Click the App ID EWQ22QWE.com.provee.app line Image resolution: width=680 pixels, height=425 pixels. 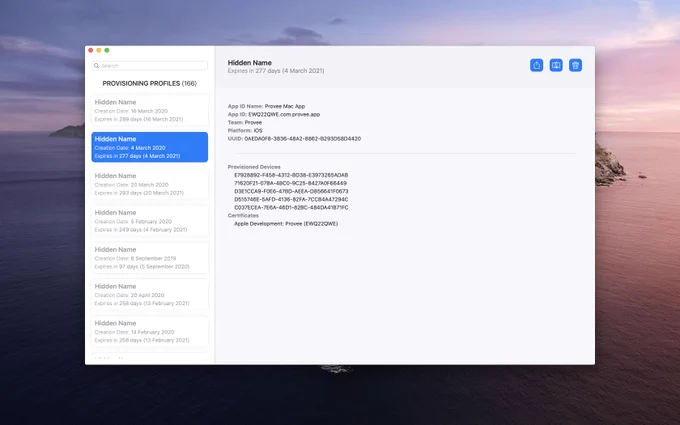pyautogui.click(x=274, y=114)
